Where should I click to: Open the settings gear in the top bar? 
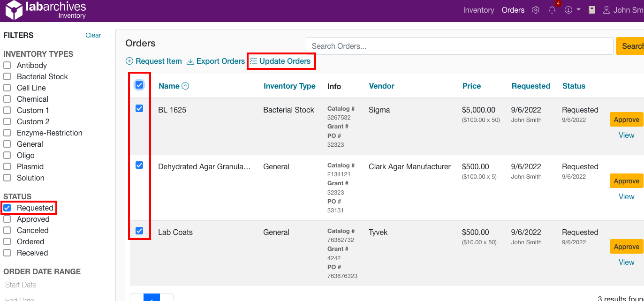(535, 10)
